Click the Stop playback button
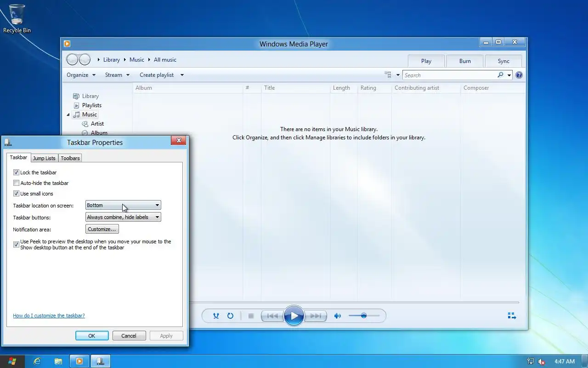The width and height of the screenshot is (588, 368). pos(251,316)
